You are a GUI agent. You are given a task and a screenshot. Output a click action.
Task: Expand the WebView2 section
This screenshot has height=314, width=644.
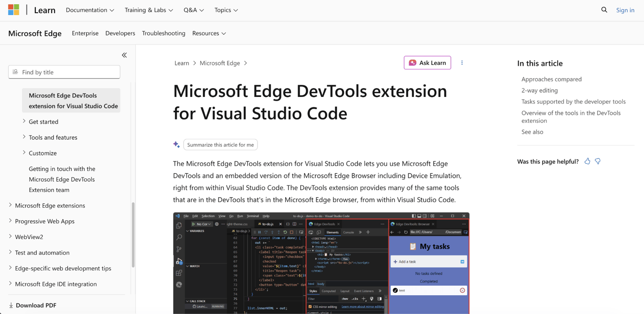pyautogui.click(x=10, y=237)
